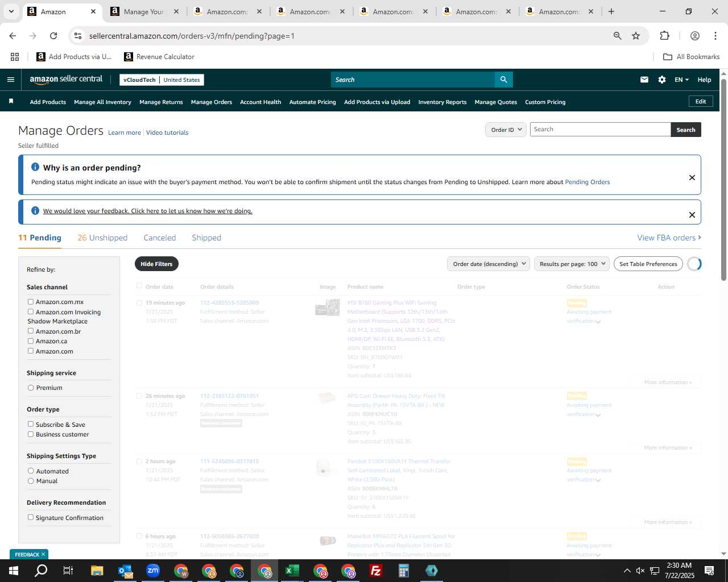728x582 pixels.
Task: Switch to the Pending orders tab
Action: (x=40, y=238)
